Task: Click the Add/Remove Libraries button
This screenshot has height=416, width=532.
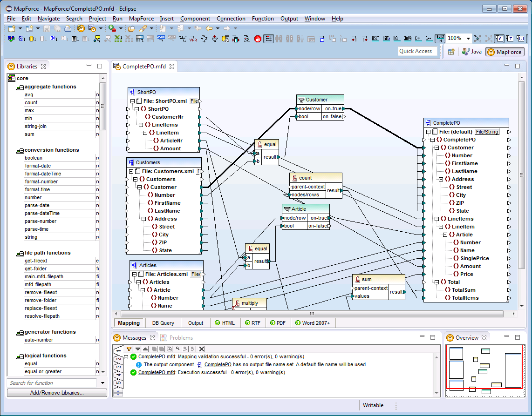Action: coord(57,393)
